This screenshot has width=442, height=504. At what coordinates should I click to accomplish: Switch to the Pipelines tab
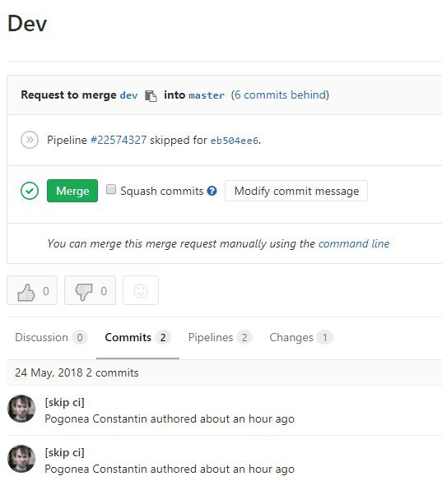coord(220,337)
